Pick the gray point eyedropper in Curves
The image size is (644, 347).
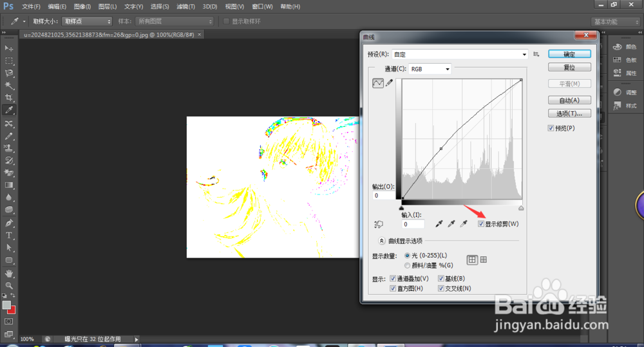point(451,224)
